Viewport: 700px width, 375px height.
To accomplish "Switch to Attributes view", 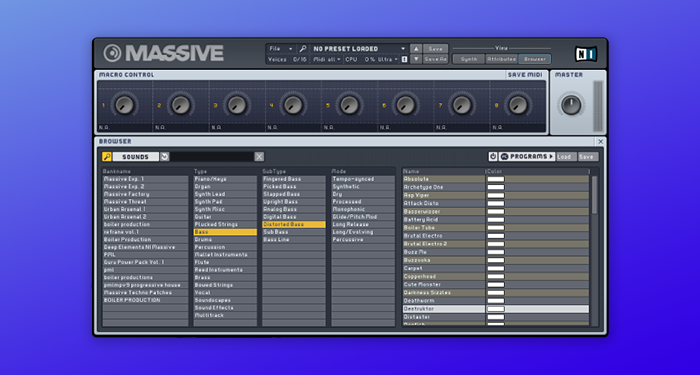I will pyautogui.click(x=502, y=59).
